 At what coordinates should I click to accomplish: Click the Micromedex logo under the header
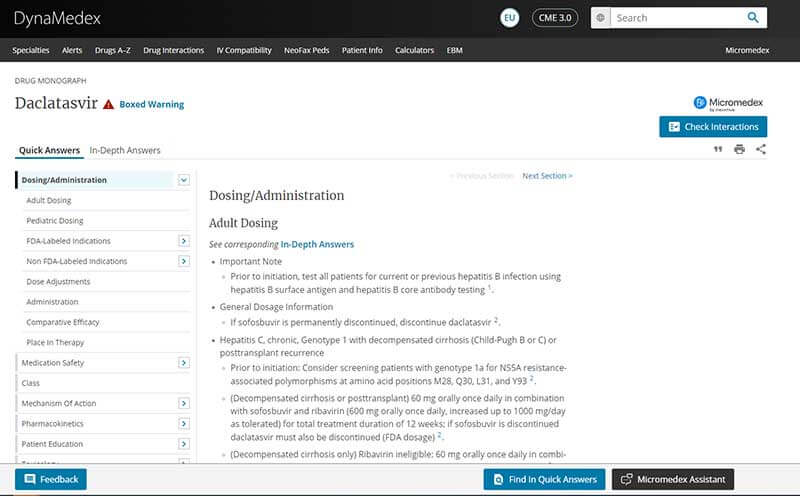click(729, 102)
